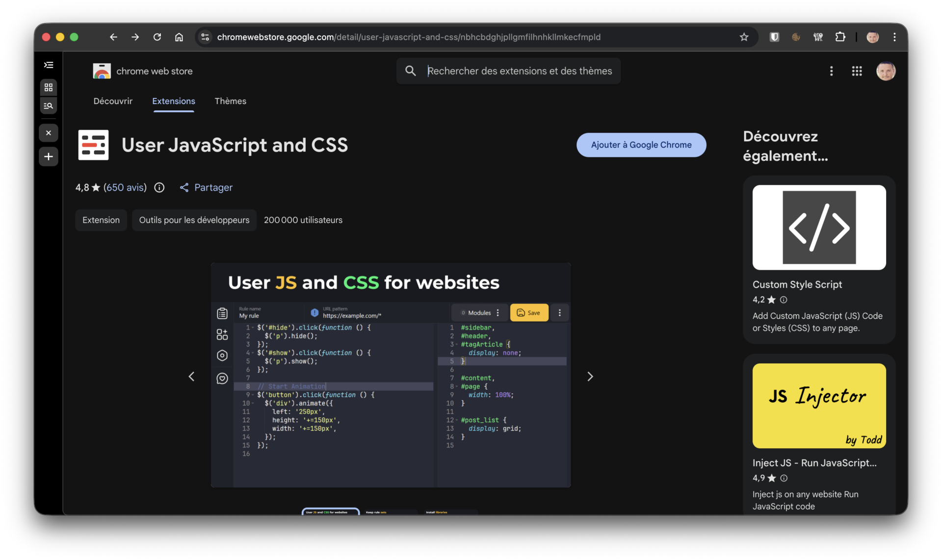The image size is (942, 560).
Task: Share the extension via Partager
Action: (207, 188)
